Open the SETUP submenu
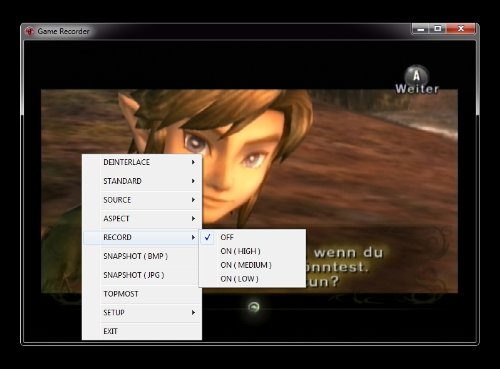 coord(142,313)
